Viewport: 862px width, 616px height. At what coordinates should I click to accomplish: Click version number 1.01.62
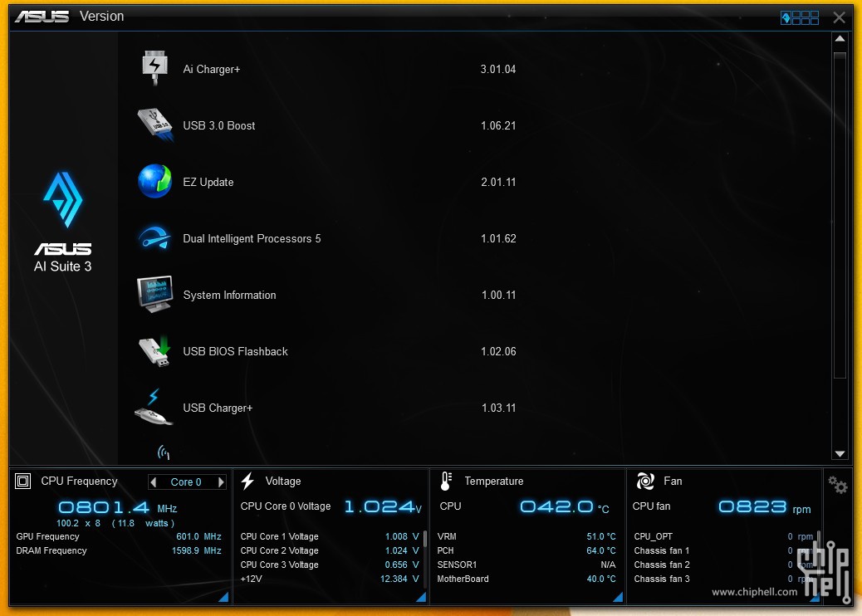(x=498, y=238)
